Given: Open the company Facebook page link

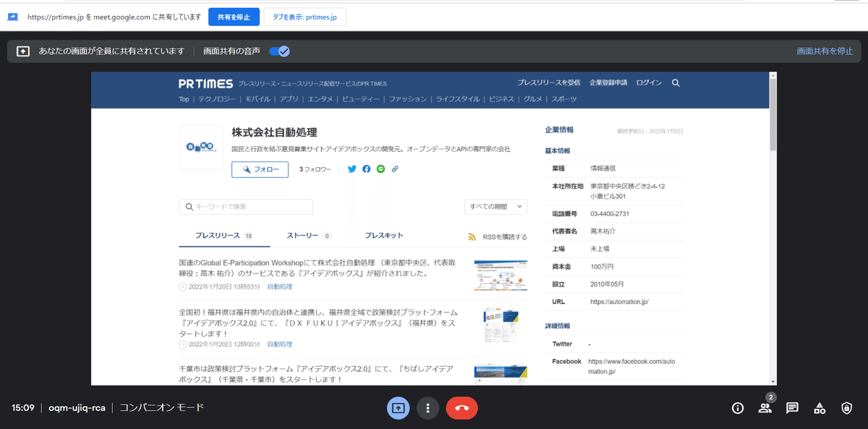Looking at the screenshot, I should (631, 366).
